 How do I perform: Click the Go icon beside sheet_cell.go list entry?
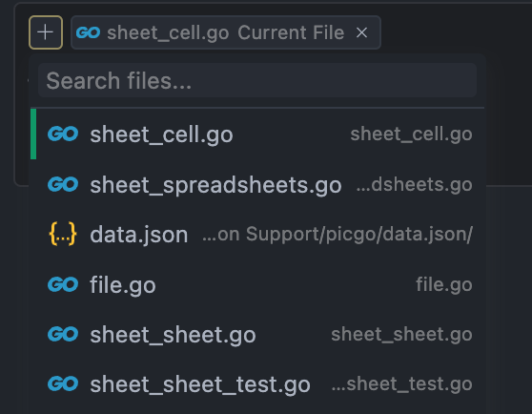[x=63, y=135]
